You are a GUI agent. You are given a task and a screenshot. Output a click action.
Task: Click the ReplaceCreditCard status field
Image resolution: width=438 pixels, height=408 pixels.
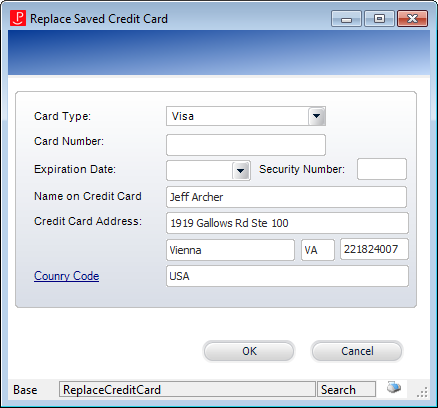tap(187, 390)
